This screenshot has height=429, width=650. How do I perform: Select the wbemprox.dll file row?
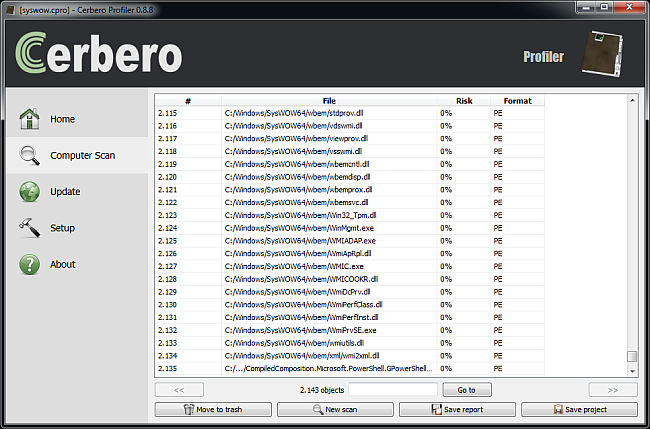350,190
